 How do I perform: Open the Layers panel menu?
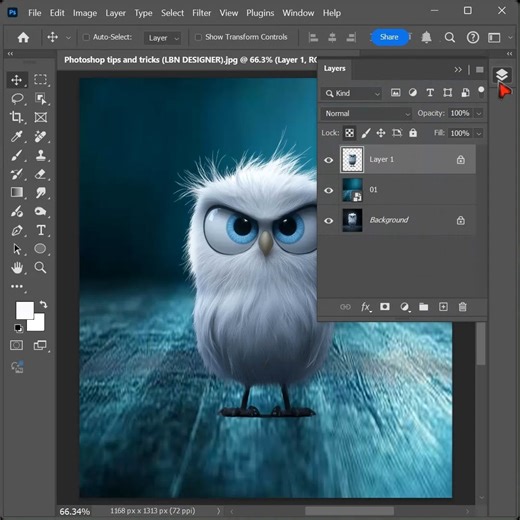480,70
